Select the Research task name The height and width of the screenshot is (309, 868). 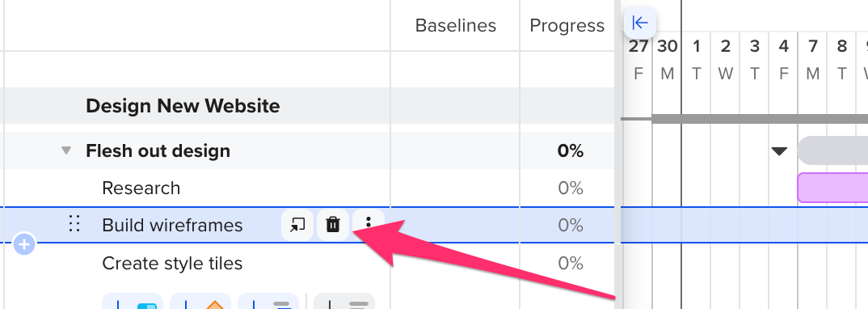141,188
